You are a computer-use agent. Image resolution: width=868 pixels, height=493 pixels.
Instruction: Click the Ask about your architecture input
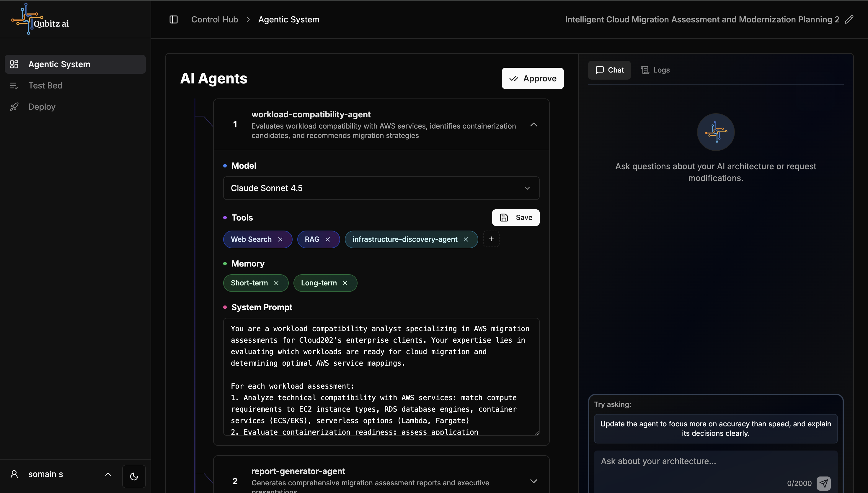[x=691, y=461]
